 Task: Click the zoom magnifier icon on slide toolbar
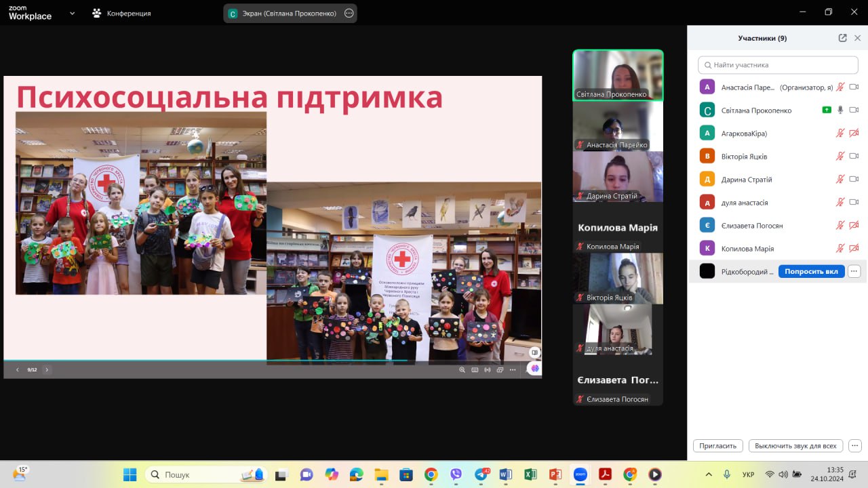[462, 369]
